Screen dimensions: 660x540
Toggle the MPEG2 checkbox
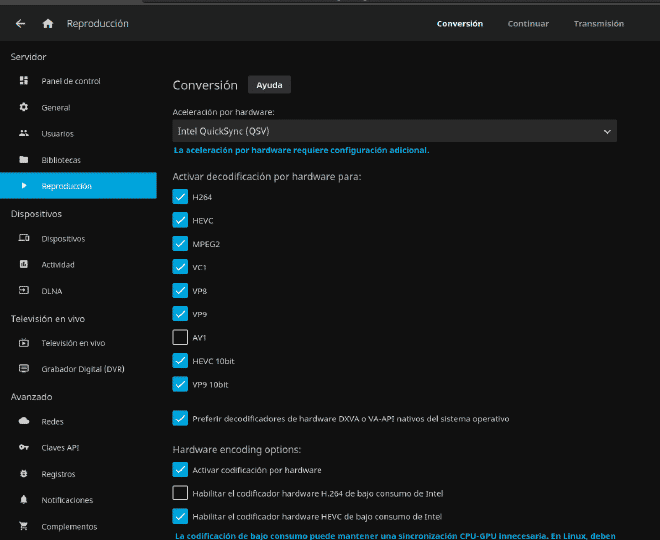180,243
